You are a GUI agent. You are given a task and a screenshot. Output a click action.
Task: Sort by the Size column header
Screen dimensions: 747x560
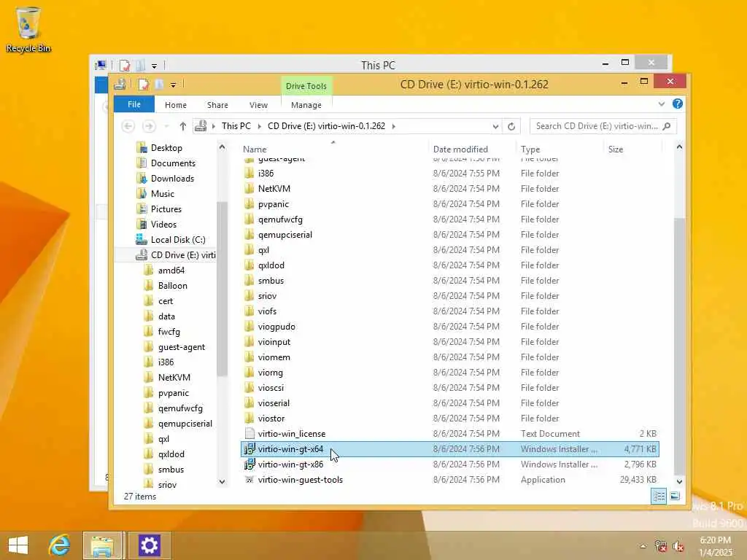(616, 149)
